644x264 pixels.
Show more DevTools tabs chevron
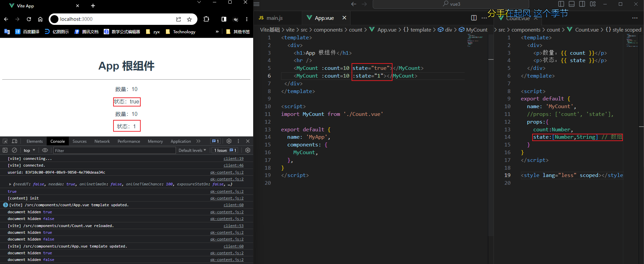point(198,141)
